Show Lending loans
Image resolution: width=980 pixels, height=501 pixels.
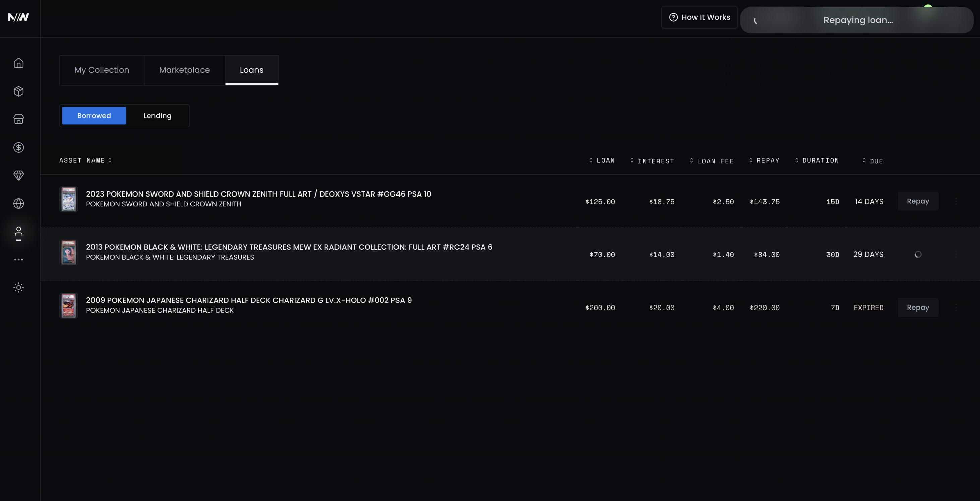coord(158,116)
